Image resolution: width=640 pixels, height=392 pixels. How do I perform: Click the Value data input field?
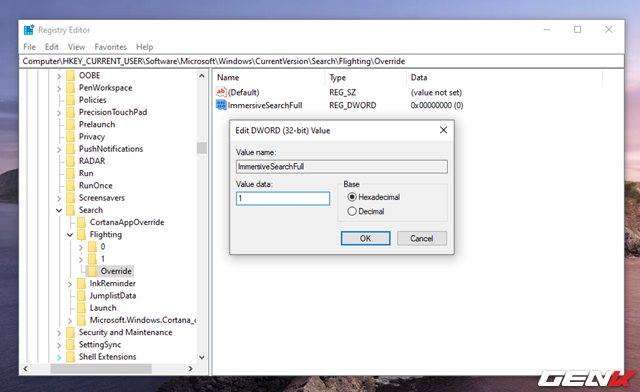tap(283, 198)
